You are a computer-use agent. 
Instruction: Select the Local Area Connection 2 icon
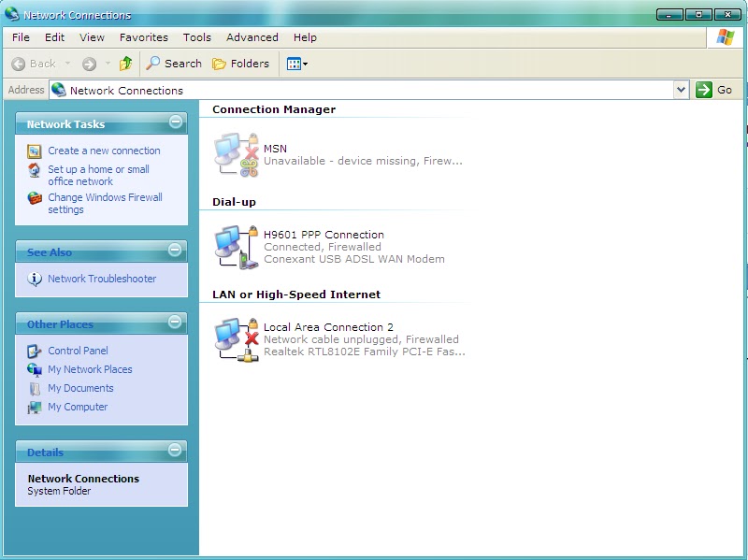pos(237,339)
